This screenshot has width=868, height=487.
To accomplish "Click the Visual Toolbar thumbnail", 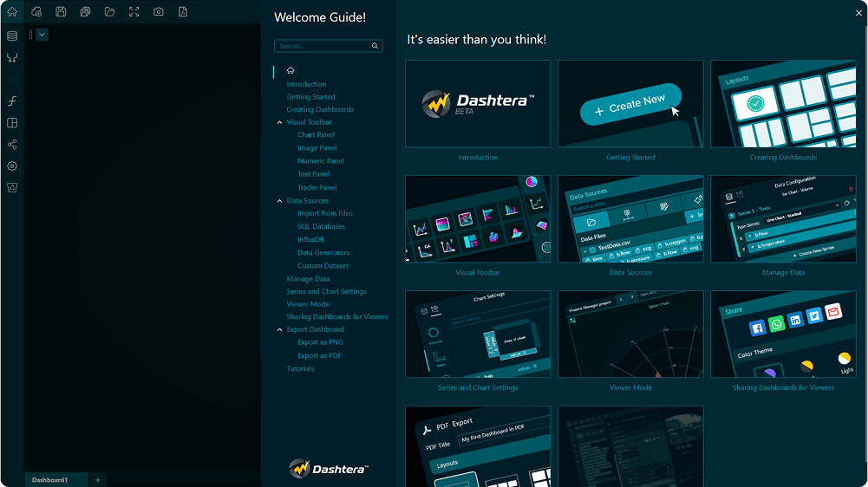I will [478, 218].
